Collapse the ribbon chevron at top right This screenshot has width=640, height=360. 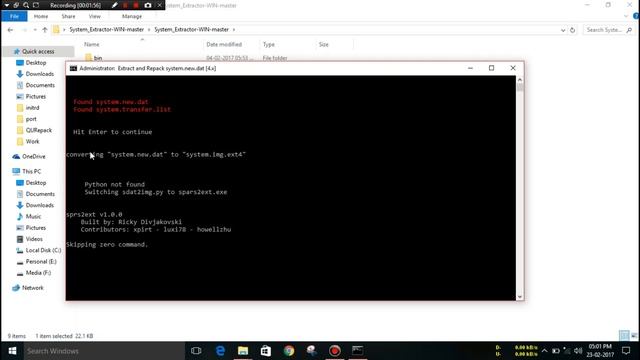pos(626,16)
